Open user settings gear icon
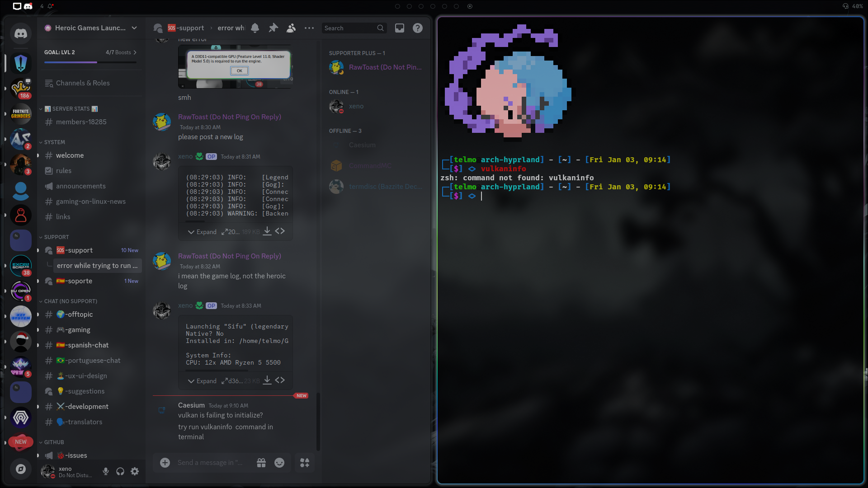Image resolution: width=868 pixels, height=488 pixels. point(135,471)
